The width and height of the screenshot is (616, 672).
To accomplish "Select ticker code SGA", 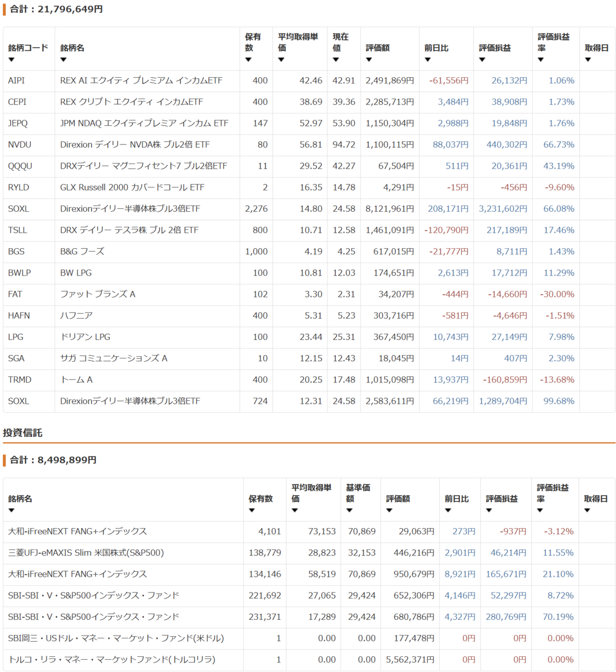I will (x=16, y=358).
